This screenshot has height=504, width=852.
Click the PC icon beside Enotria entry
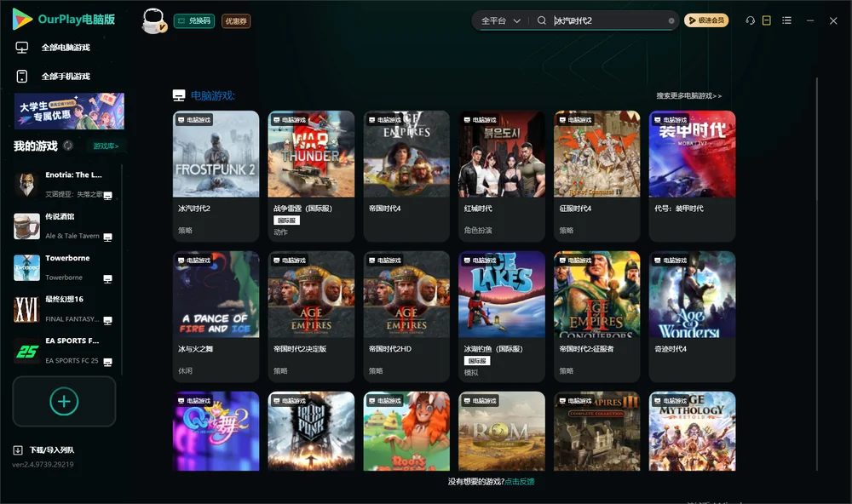click(107, 196)
